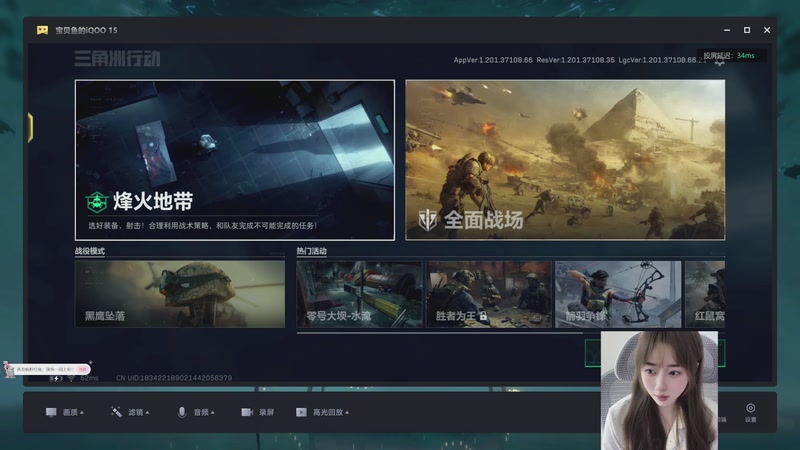
Task: Click the Wi-Fi signal icon
Action: pyautogui.click(x=71, y=378)
